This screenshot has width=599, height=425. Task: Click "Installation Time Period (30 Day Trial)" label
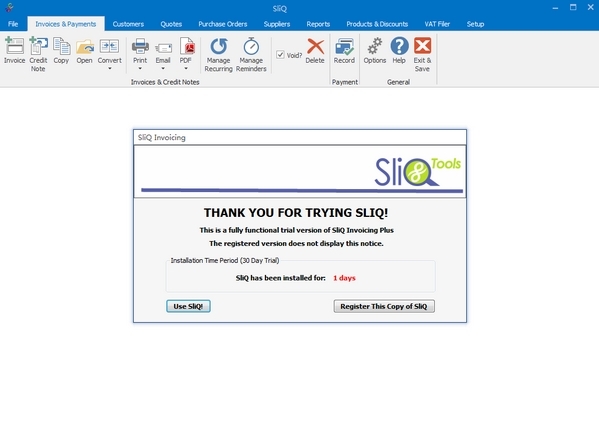[225, 260]
